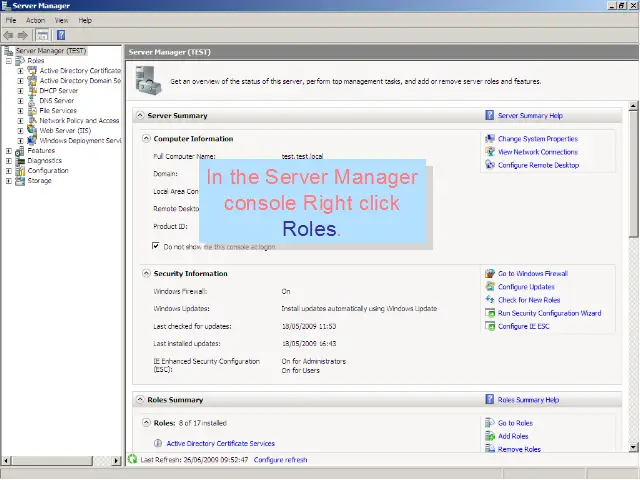Click the Go to Roles icon
640x480 pixels.
click(x=490, y=423)
